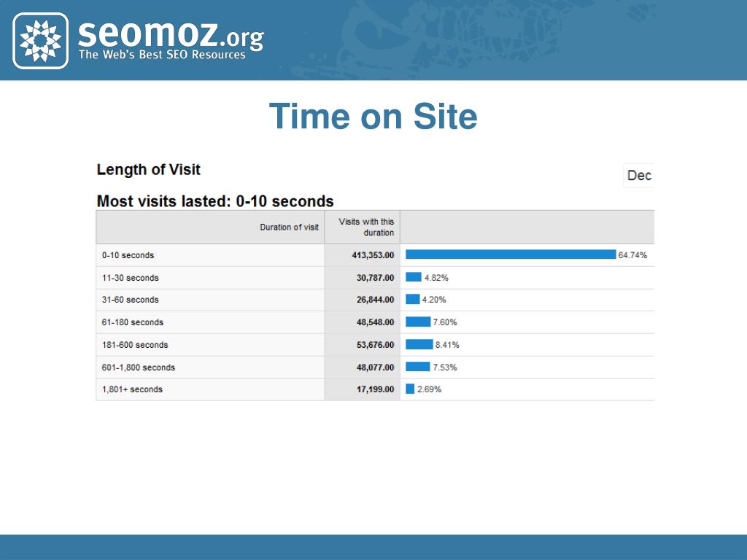Click the 4.82% blue bar

point(414,277)
